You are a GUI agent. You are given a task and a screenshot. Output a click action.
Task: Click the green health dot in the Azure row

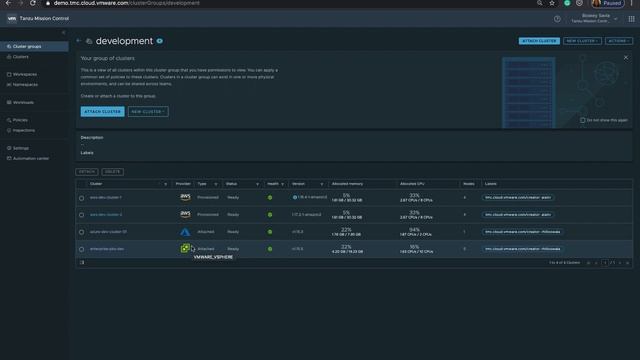[270, 232]
